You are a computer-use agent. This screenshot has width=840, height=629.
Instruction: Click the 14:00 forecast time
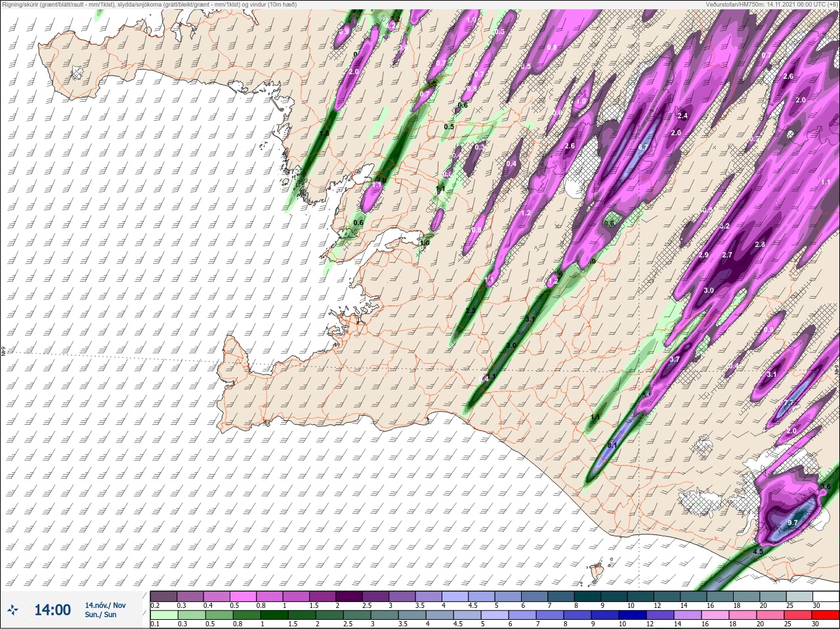click(52, 610)
